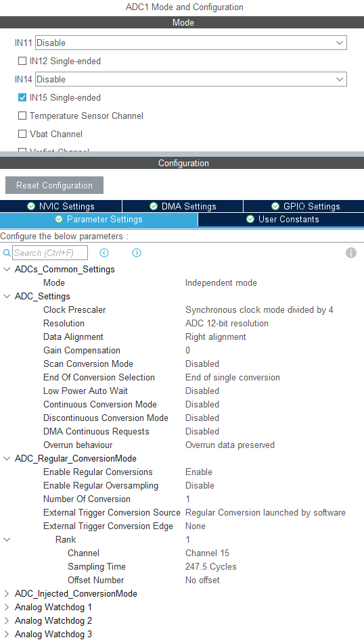This screenshot has width=364, height=644.
Task: Click green check icon on User Constants
Action: tap(250, 220)
